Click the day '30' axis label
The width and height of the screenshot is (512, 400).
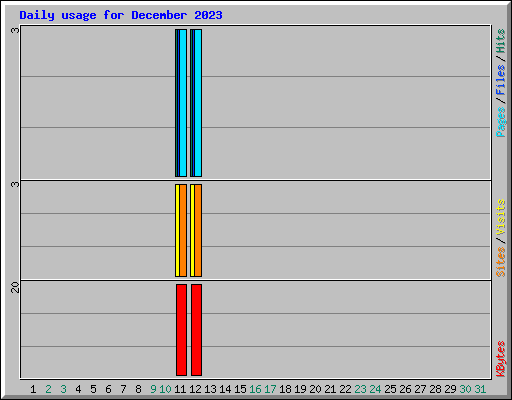(465, 389)
